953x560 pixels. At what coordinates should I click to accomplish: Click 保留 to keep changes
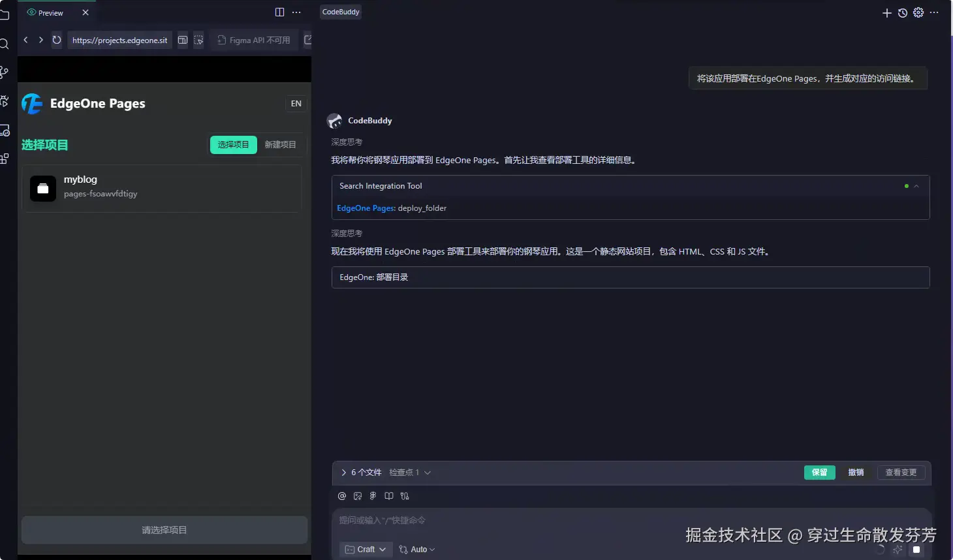820,473
